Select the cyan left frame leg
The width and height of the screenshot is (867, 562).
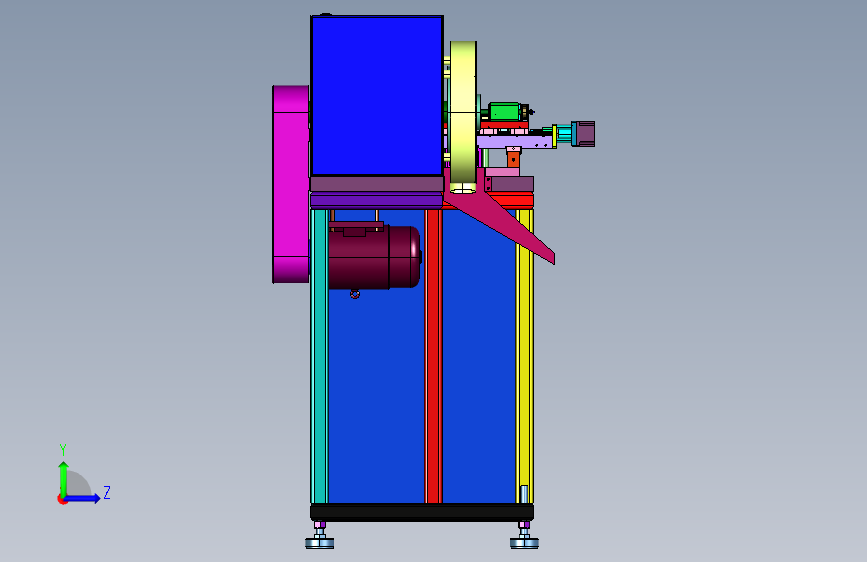coord(319,356)
